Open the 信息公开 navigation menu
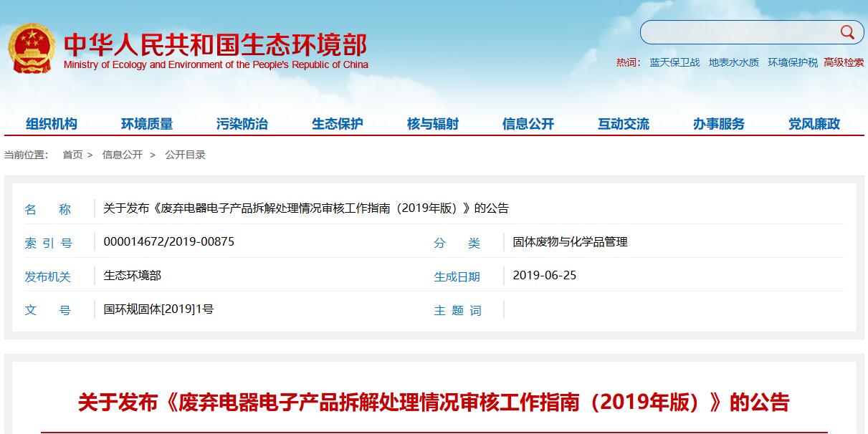Image resolution: width=868 pixels, height=434 pixels. [x=528, y=124]
